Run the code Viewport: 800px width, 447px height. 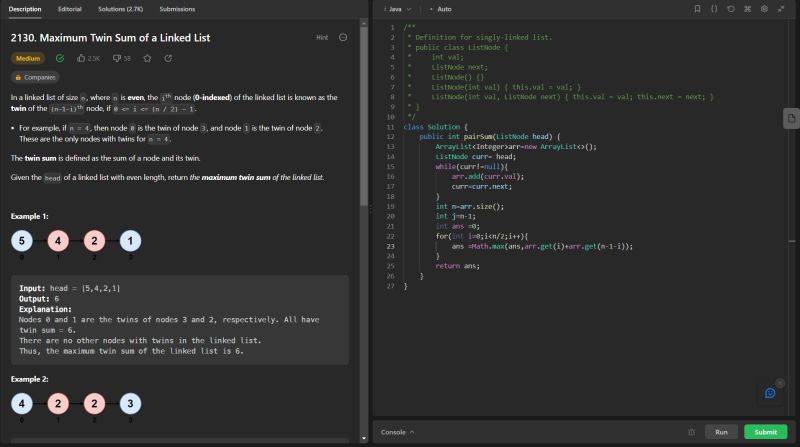point(721,432)
